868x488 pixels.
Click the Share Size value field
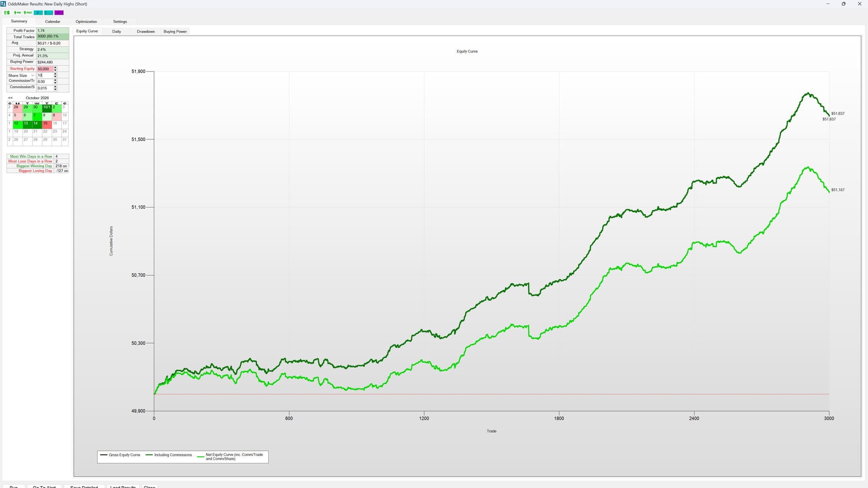point(45,75)
